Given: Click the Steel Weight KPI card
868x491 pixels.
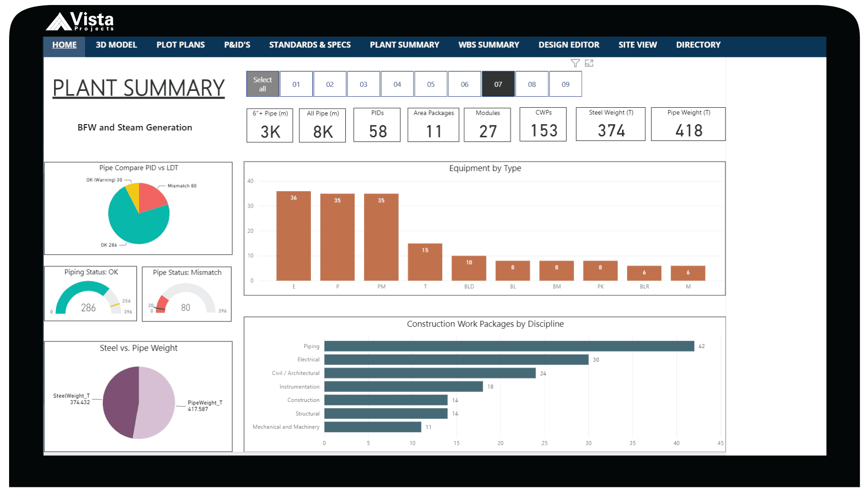Looking at the screenshot, I should (610, 124).
